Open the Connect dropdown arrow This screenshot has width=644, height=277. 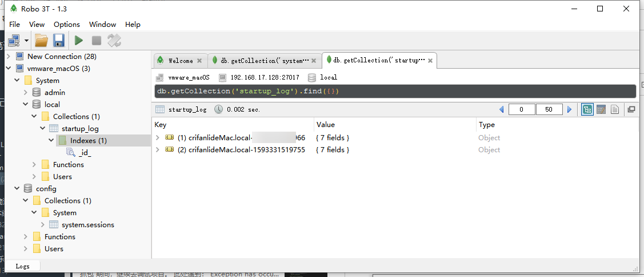pyautogui.click(x=27, y=41)
